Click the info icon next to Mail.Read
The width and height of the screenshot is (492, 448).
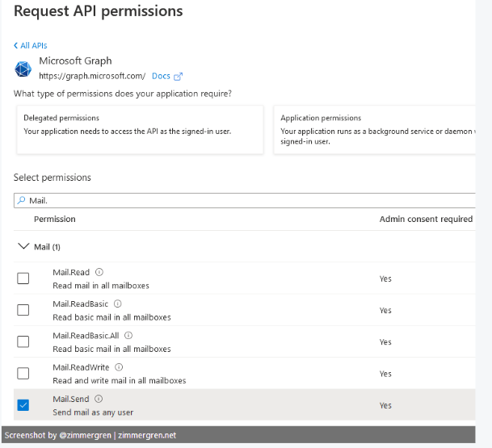(99, 272)
